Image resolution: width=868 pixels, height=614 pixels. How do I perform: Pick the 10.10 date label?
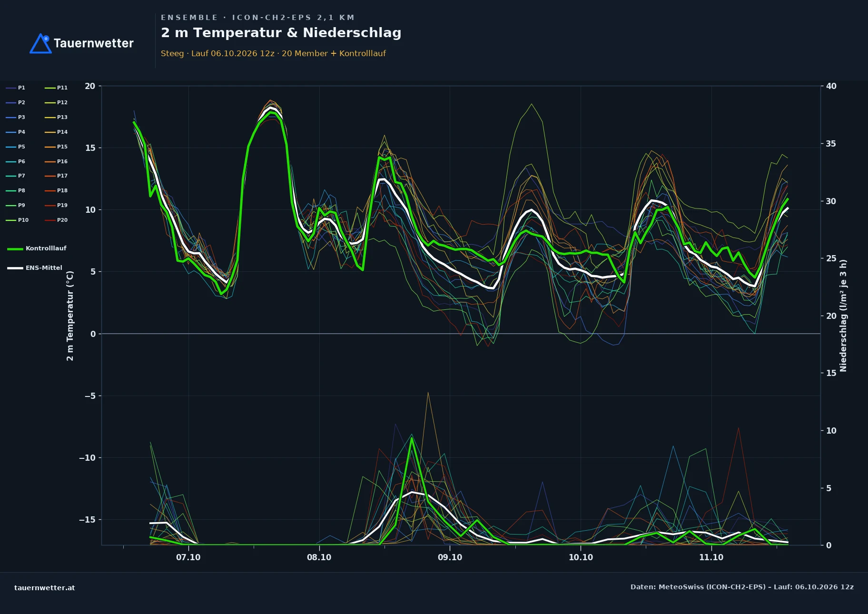click(581, 557)
